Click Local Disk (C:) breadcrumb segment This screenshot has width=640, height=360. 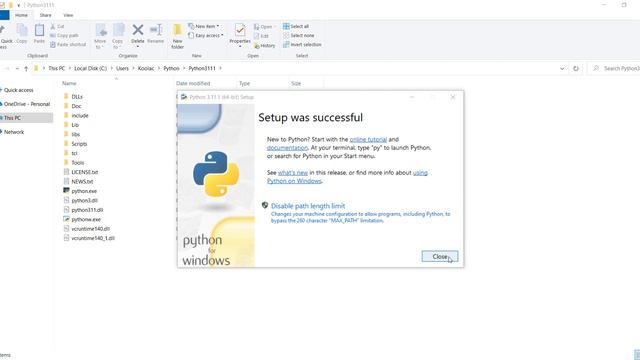point(91,69)
